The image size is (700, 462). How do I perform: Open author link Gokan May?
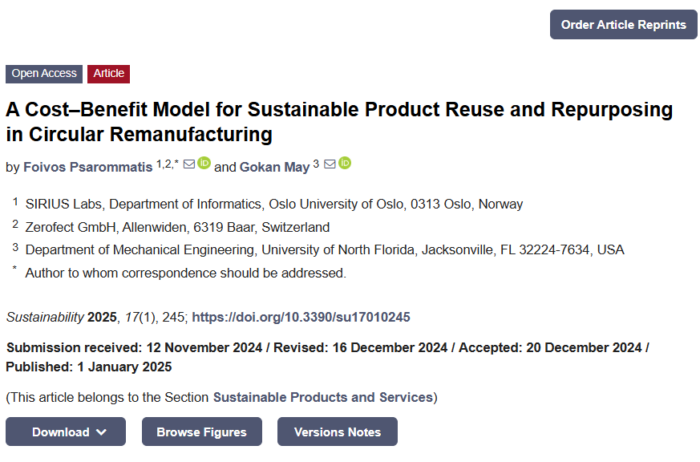(274, 166)
